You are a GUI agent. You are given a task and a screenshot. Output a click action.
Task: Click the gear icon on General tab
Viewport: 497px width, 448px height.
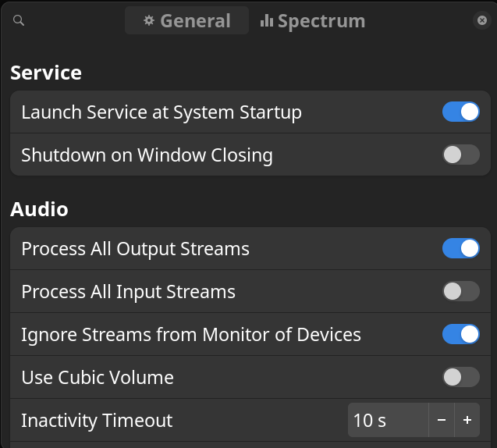pyautogui.click(x=149, y=21)
